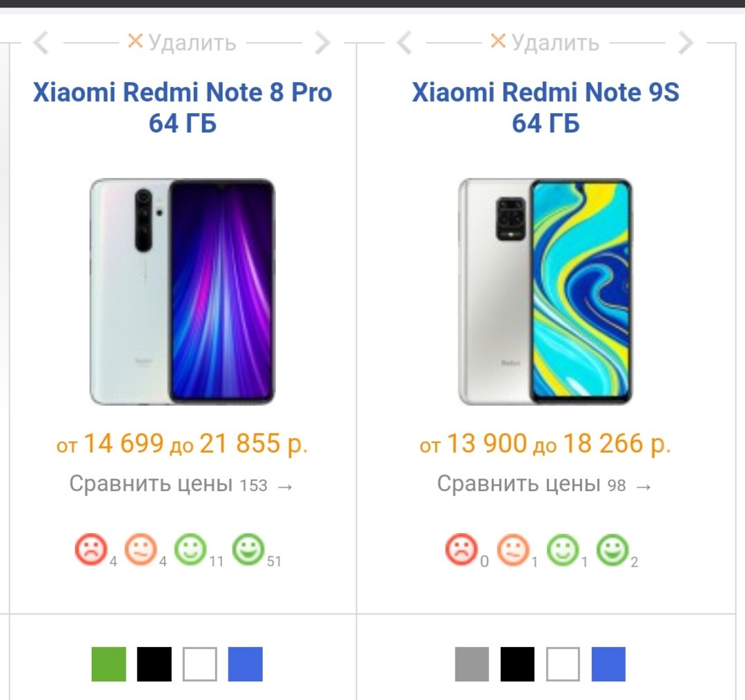Image resolution: width=745 pixels, height=700 pixels.
Task: Move Note 8 Pro column left with arrow
Action: coord(41,43)
